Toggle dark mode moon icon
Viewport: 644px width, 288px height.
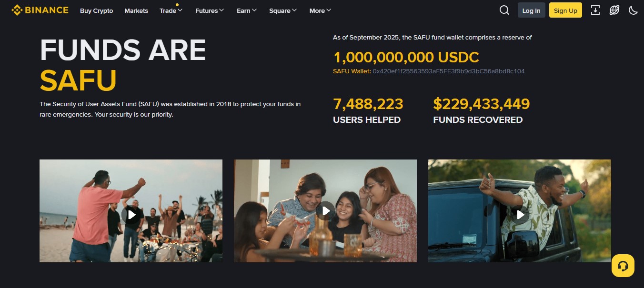[633, 10]
